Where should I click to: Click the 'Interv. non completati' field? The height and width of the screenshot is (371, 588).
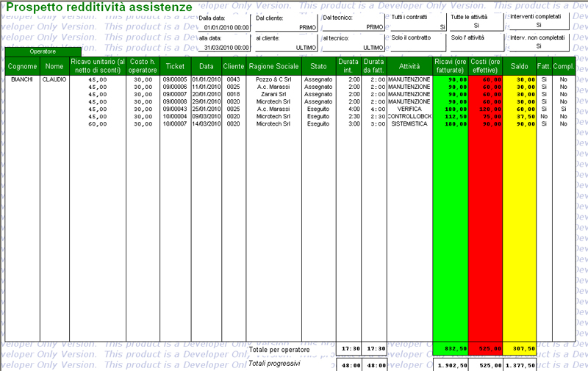coord(539,43)
